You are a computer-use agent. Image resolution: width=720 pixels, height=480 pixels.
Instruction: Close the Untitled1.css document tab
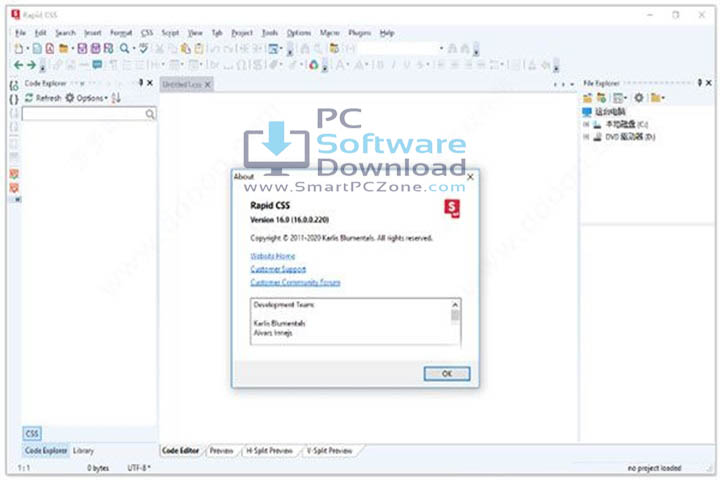coord(208,85)
